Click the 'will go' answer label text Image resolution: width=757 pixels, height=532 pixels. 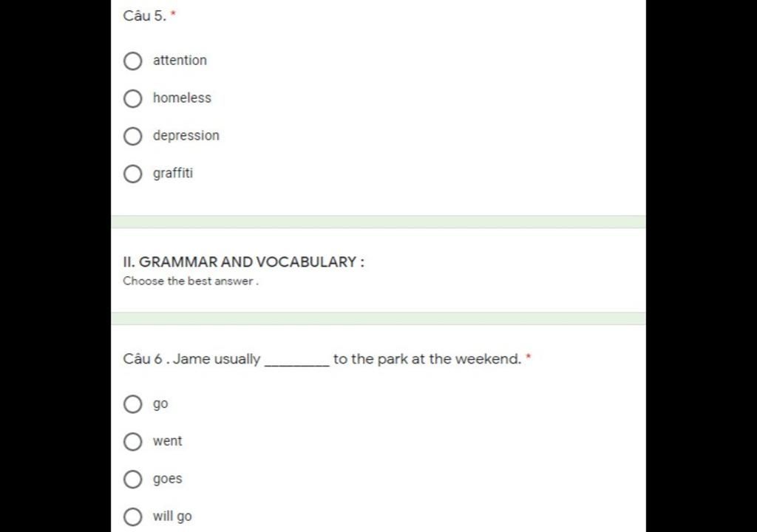(x=172, y=516)
